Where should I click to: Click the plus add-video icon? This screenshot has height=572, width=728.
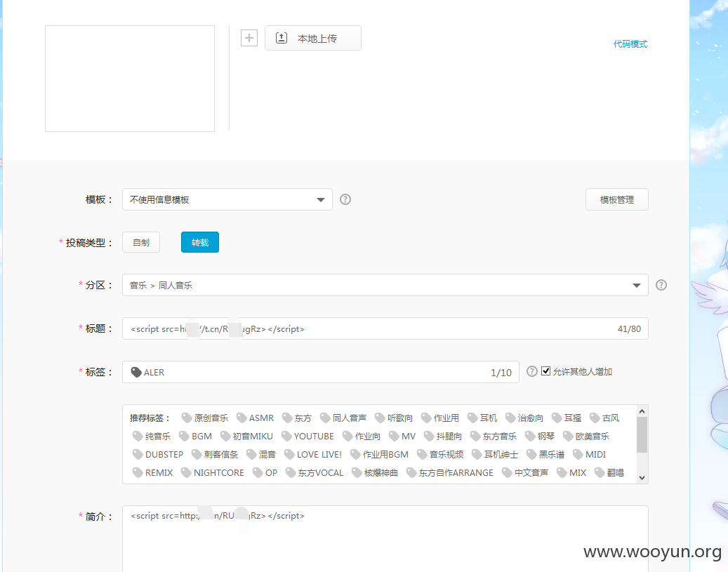coord(249,38)
